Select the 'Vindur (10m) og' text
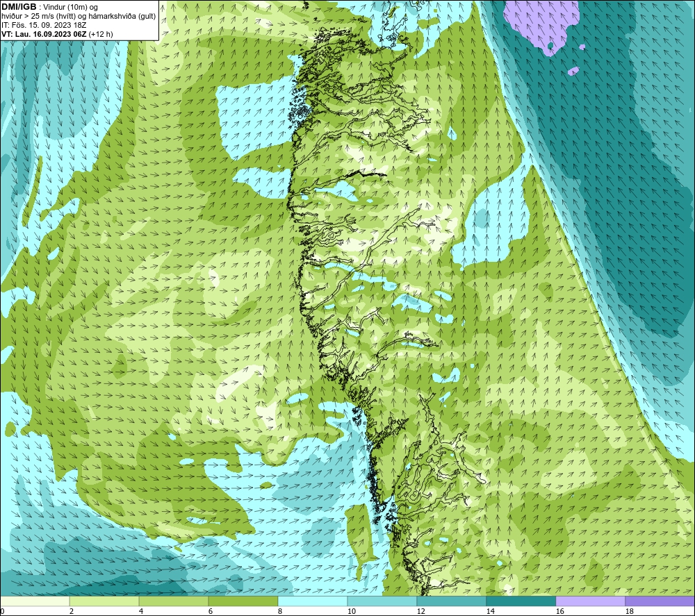The image size is (695, 616). tap(70, 8)
